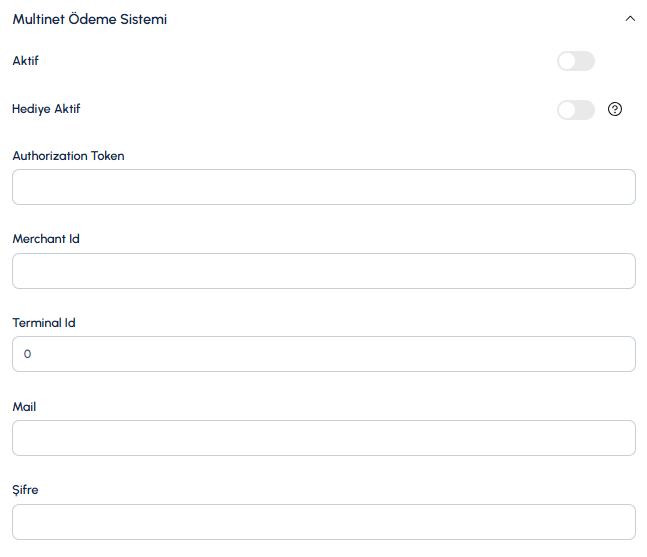Click the Terminal Id label
This screenshot has height=557, width=647.
point(44,323)
